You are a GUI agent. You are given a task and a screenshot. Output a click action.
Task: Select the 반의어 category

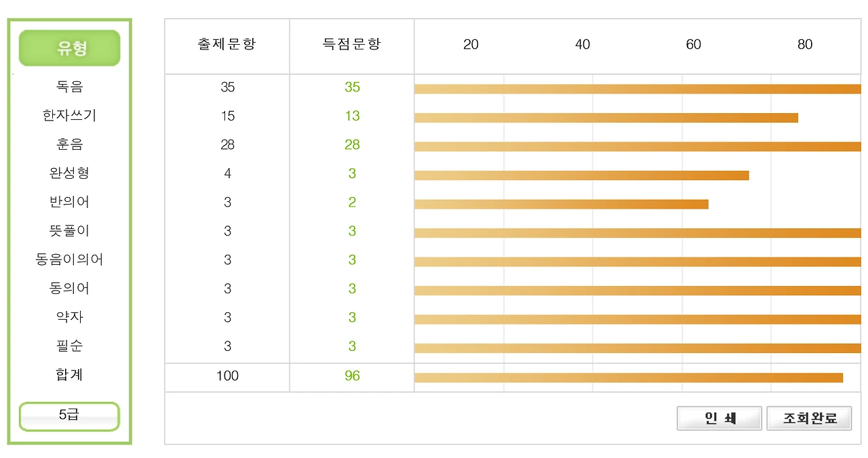point(68,202)
